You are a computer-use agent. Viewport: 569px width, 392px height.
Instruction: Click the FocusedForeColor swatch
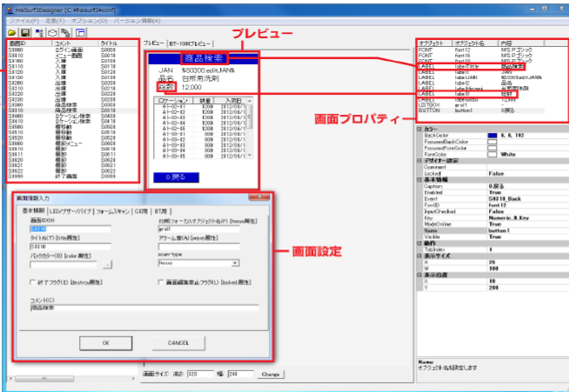(492, 148)
